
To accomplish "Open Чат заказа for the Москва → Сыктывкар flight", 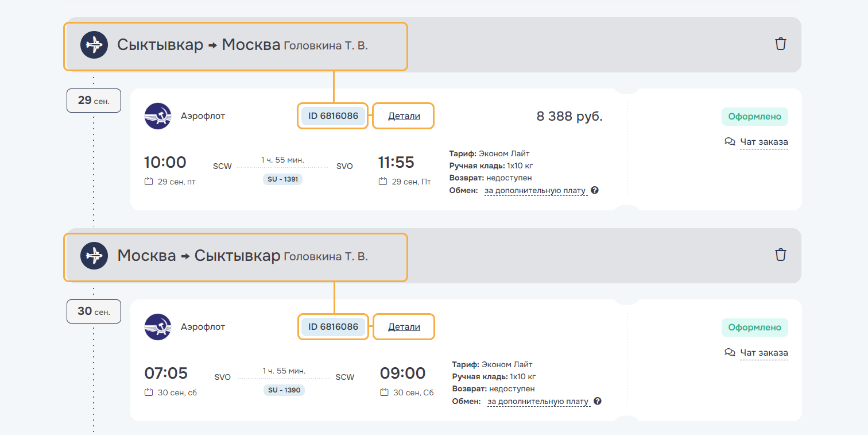I will click(764, 353).
